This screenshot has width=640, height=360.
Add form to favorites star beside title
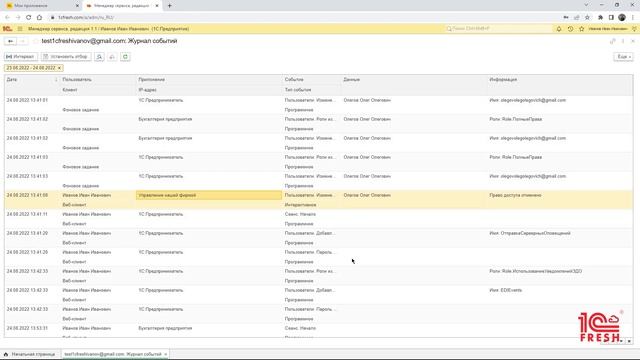click(36, 41)
